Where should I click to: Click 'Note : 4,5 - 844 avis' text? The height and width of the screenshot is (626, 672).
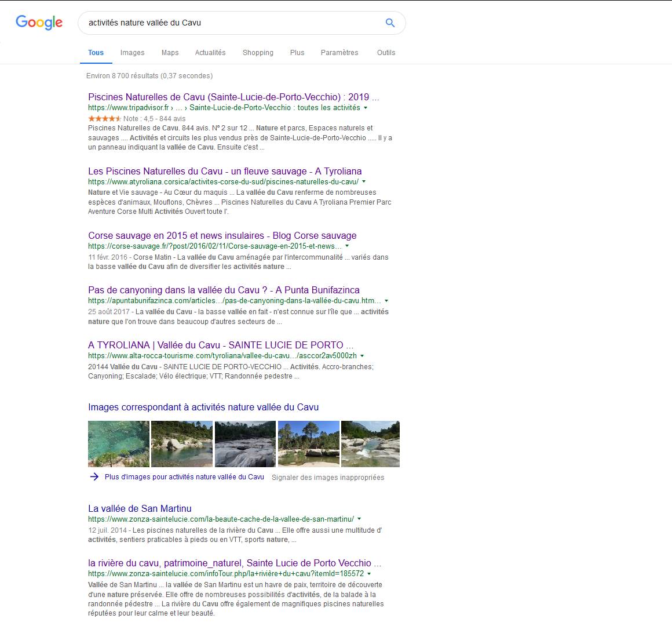point(154,119)
